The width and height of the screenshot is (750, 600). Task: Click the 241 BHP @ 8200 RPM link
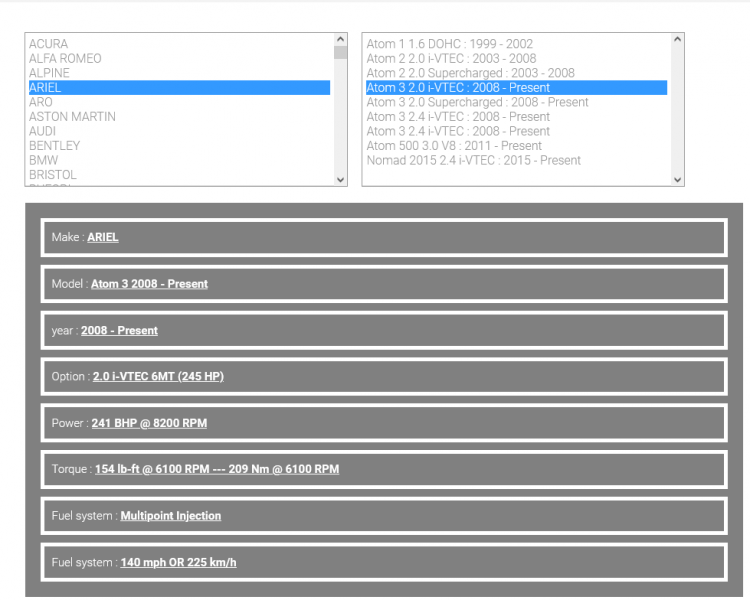point(149,423)
